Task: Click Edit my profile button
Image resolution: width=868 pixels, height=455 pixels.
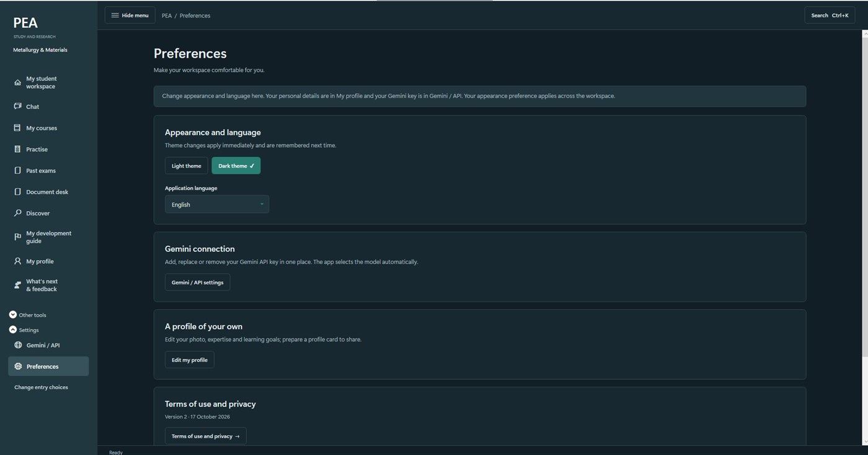Action: [x=189, y=360]
